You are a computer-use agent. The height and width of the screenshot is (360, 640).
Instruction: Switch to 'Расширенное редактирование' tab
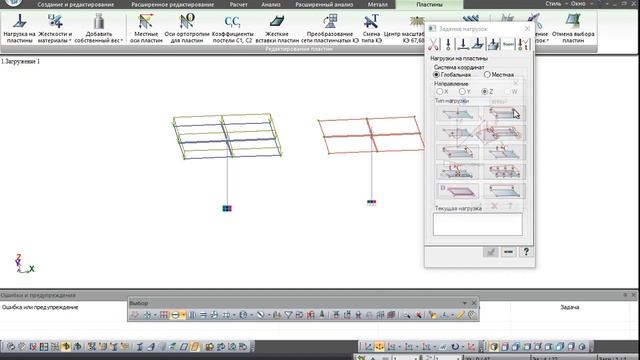172,4
